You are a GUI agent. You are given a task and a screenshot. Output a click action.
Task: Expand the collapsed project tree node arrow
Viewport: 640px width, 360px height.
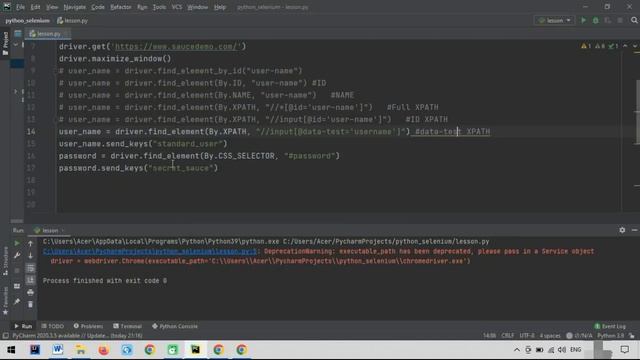pos(16,91)
